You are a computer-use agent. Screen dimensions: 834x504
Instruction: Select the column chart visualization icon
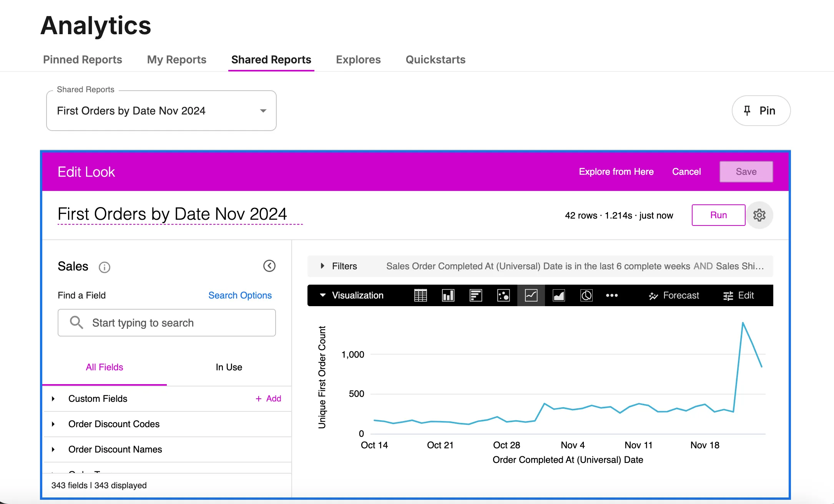tap(448, 295)
